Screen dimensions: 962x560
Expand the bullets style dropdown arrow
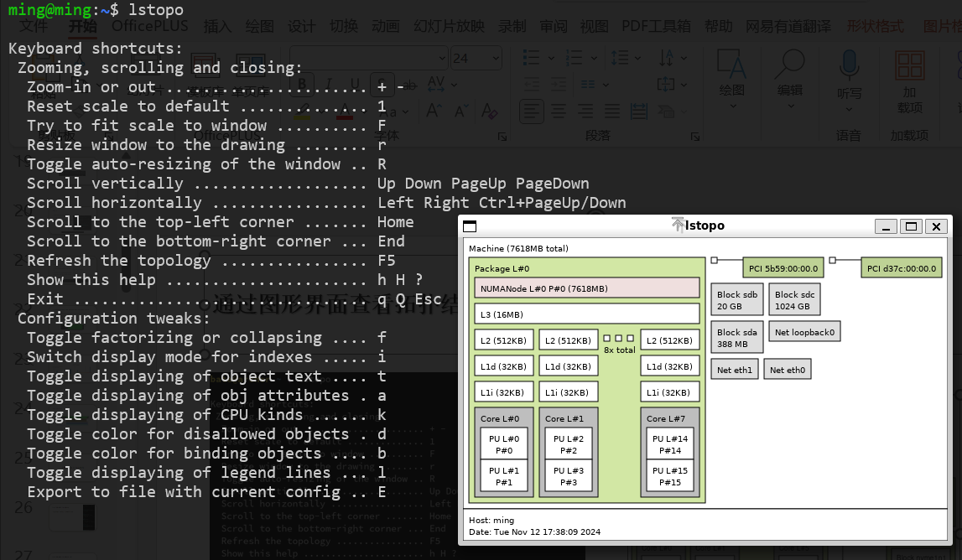click(551, 59)
